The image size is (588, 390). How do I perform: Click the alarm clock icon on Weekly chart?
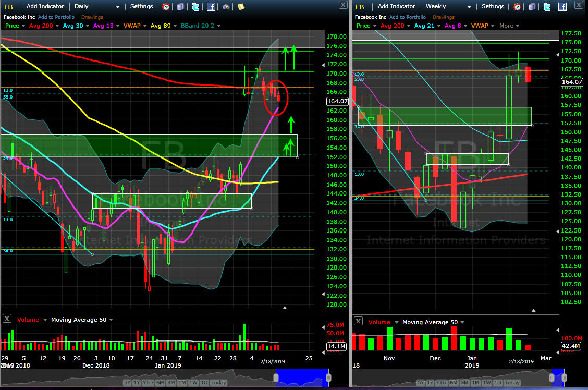coord(517,7)
